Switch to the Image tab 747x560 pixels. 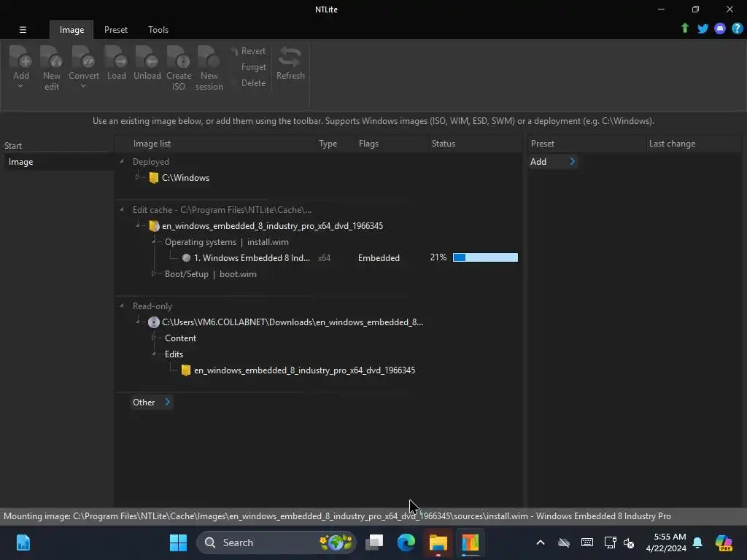click(x=71, y=29)
